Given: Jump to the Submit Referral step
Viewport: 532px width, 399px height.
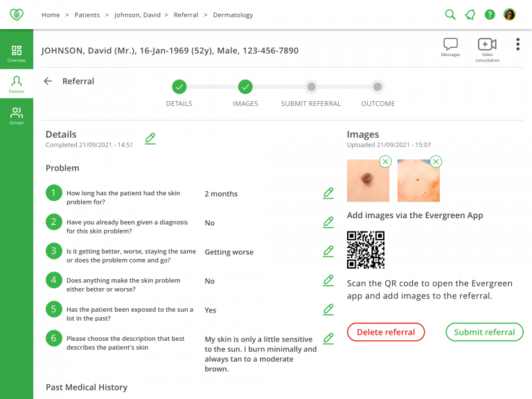Looking at the screenshot, I should 311,87.
